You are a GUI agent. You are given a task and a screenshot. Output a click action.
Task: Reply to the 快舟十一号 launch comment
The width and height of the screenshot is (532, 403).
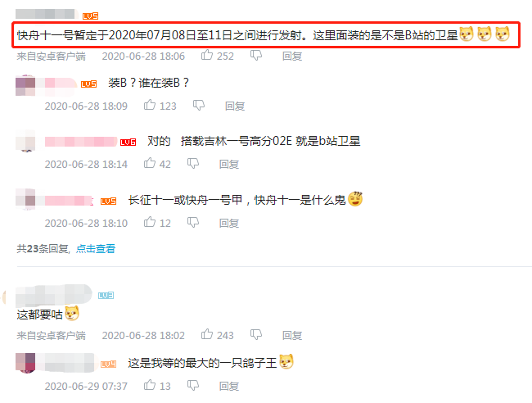click(x=292, y=56)
